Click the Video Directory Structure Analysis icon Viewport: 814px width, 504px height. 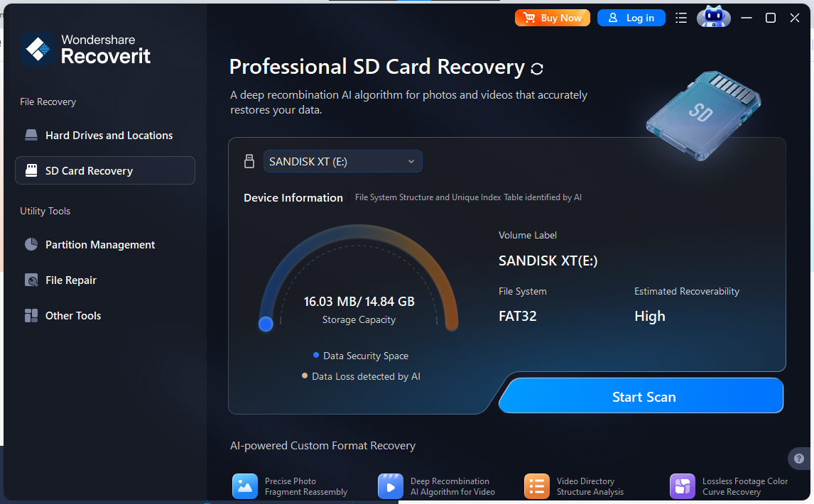tap(537, 486)
